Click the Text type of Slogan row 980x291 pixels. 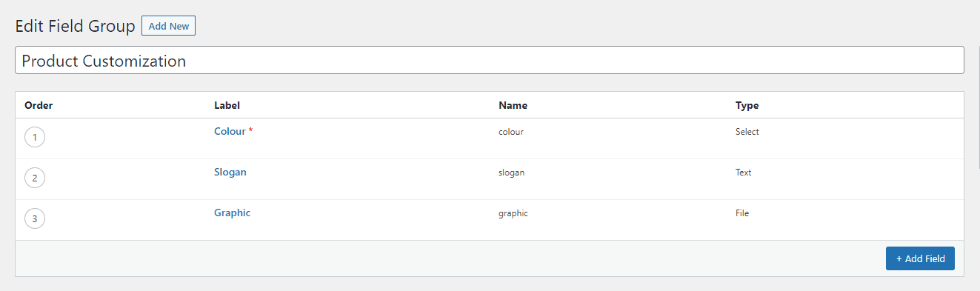tap(744, 173)
